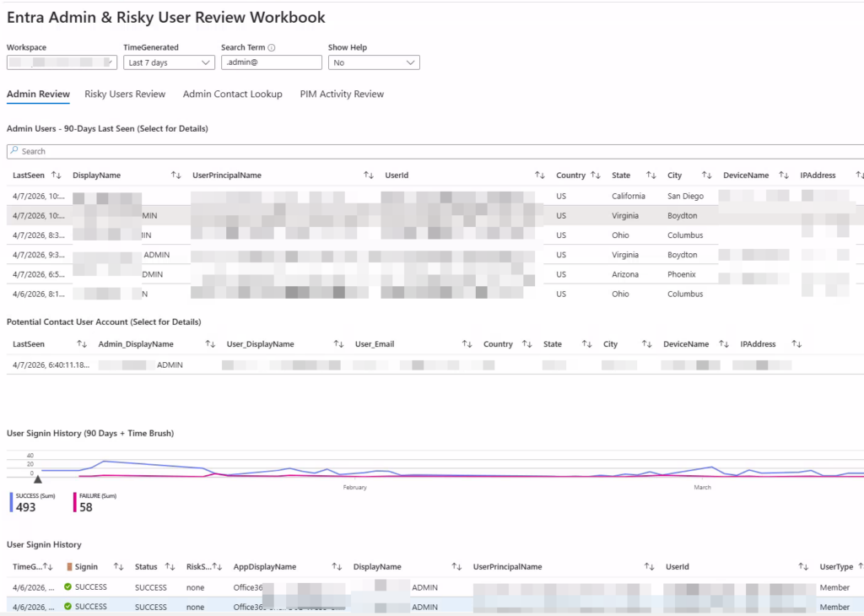Viewport: 864px width, 616px height.
Task: Click the Search Term input field
Action: [x=272, y=62]
